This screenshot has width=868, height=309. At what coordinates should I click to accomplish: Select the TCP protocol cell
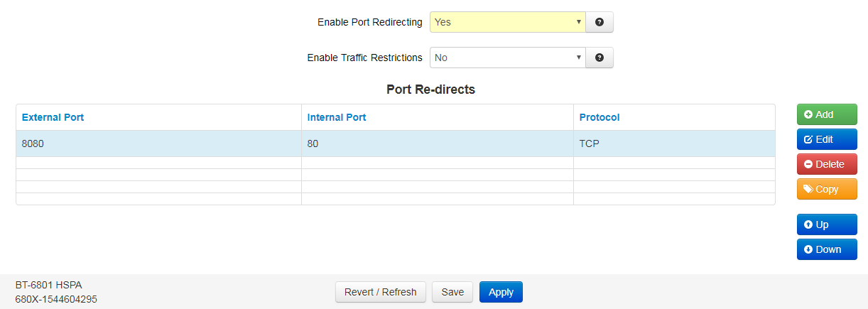coord(674,143)
